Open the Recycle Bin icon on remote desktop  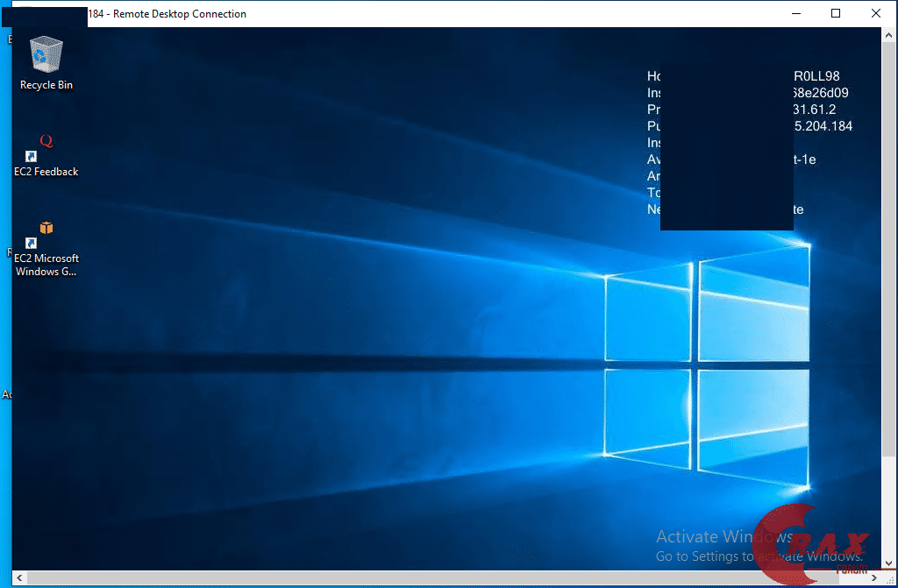click(x=46, y=53)
